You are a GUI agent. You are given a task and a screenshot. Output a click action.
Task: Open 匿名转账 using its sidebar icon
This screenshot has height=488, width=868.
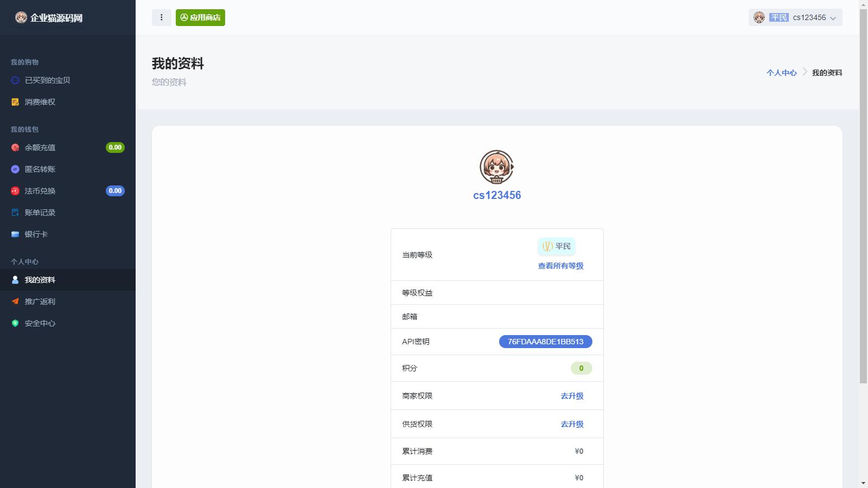[15, 169]
